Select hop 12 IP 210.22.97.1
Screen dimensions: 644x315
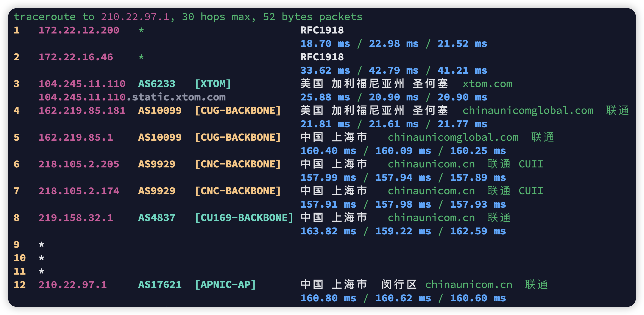(73, 285)
